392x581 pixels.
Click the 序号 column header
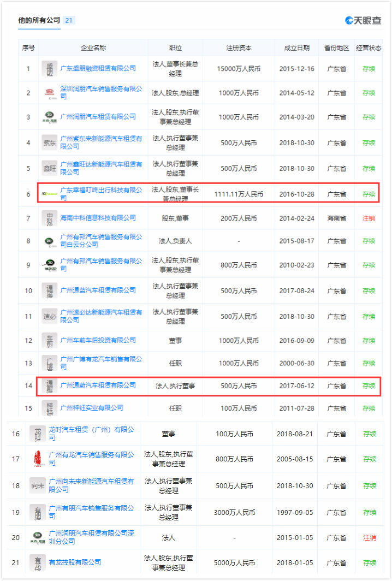point(28,48)
